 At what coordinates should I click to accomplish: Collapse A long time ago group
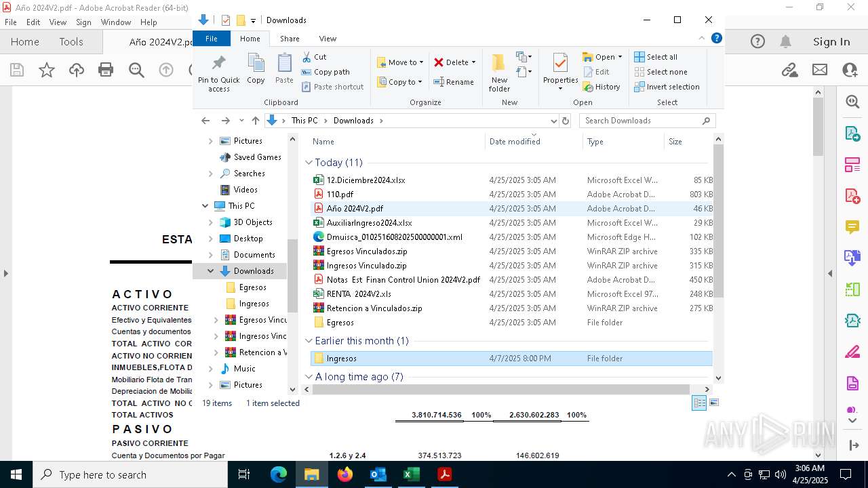pyautogui.click(x=309, y=377)
